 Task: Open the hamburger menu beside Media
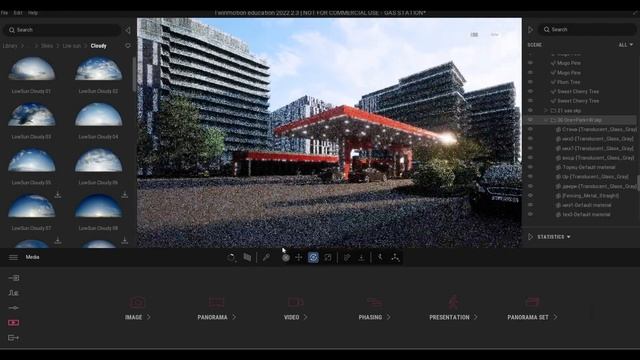pyautogui.click(x=13, y=257)
